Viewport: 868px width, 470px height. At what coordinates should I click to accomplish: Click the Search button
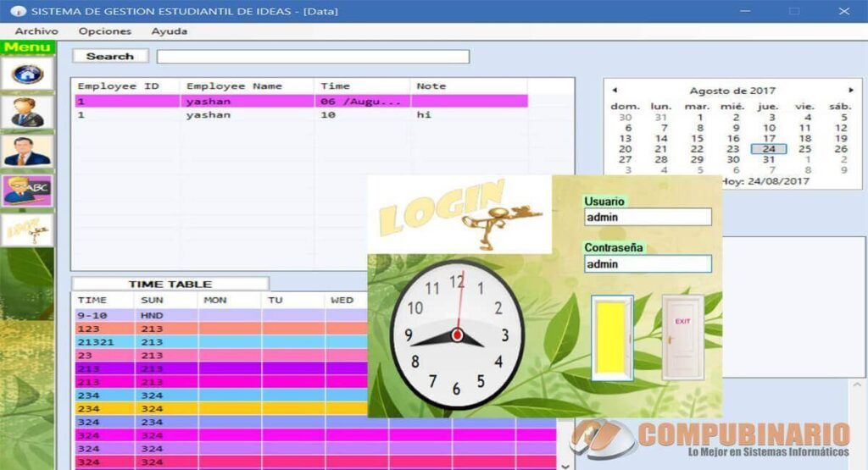[x=110, y=56]
